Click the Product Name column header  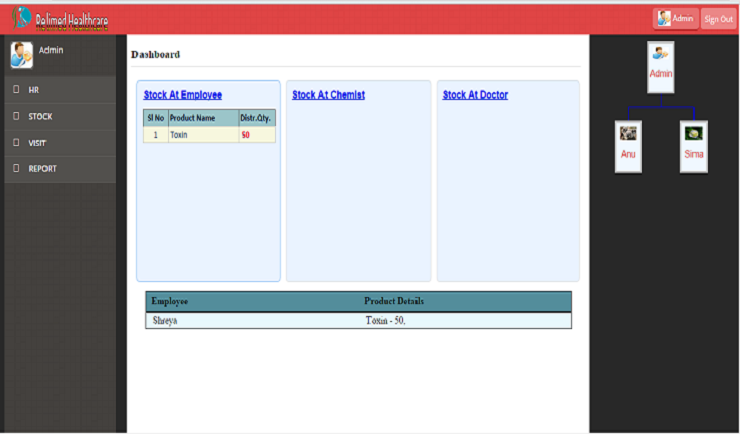(192, 118)
